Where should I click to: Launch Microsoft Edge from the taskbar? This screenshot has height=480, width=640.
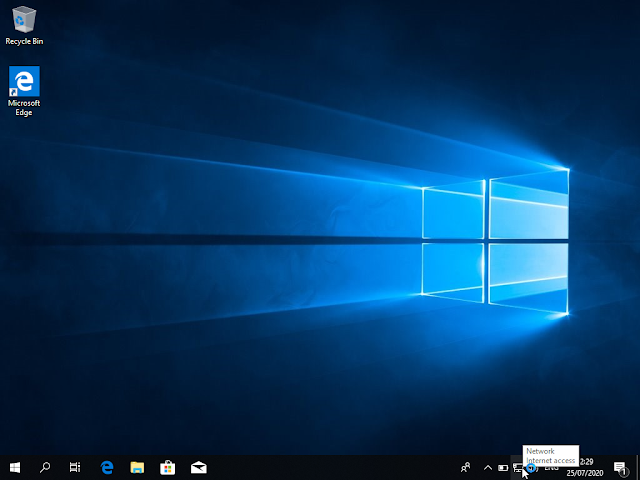(107, 467)
